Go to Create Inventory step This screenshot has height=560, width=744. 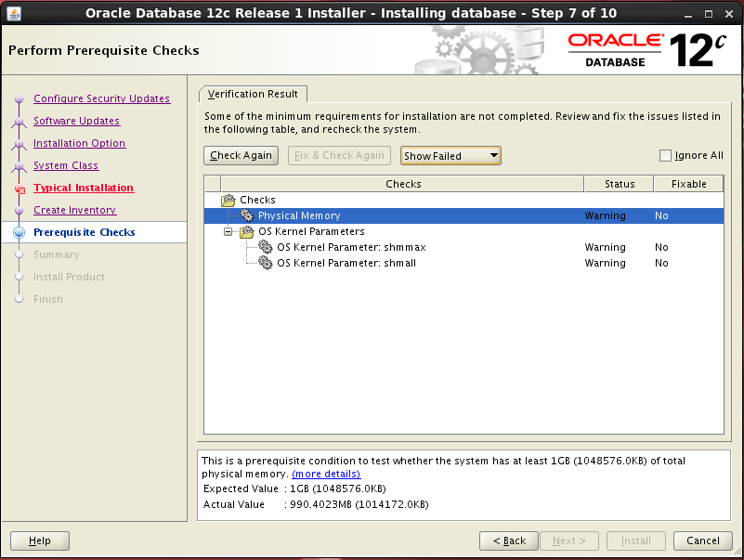click(74, 210)
